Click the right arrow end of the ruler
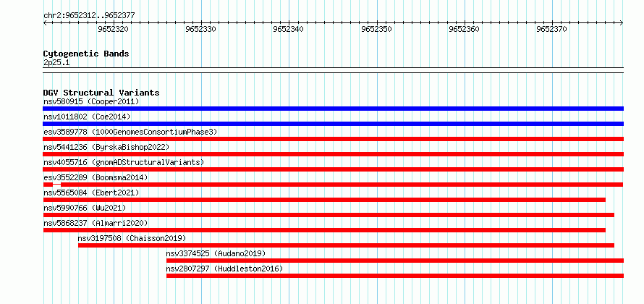Image resolution: width=644 pixels, height=304 pixels. click(622, 23)
